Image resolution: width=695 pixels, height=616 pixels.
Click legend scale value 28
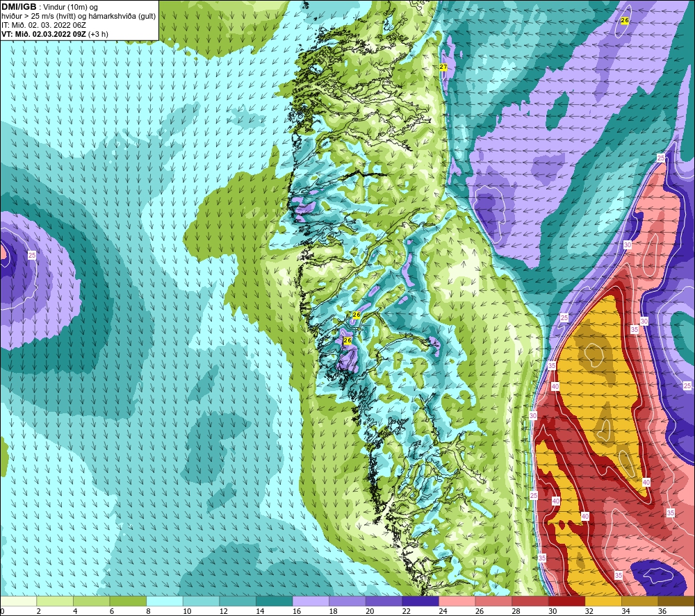[x=516, y=611]
